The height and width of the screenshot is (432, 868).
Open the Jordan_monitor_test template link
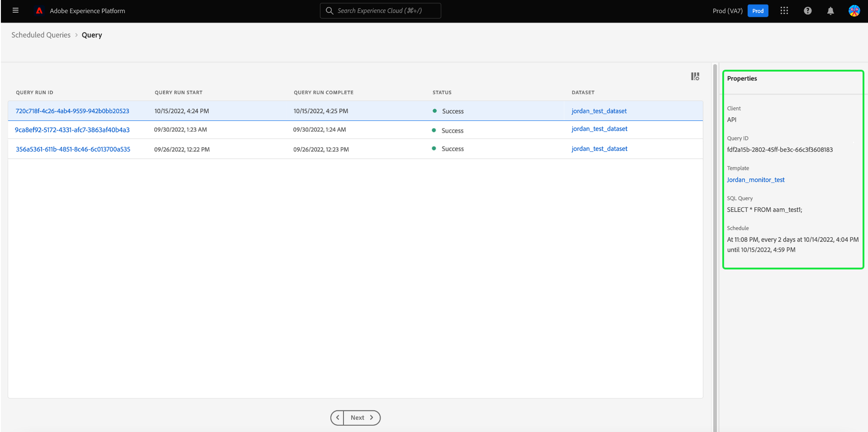(756, 180)
